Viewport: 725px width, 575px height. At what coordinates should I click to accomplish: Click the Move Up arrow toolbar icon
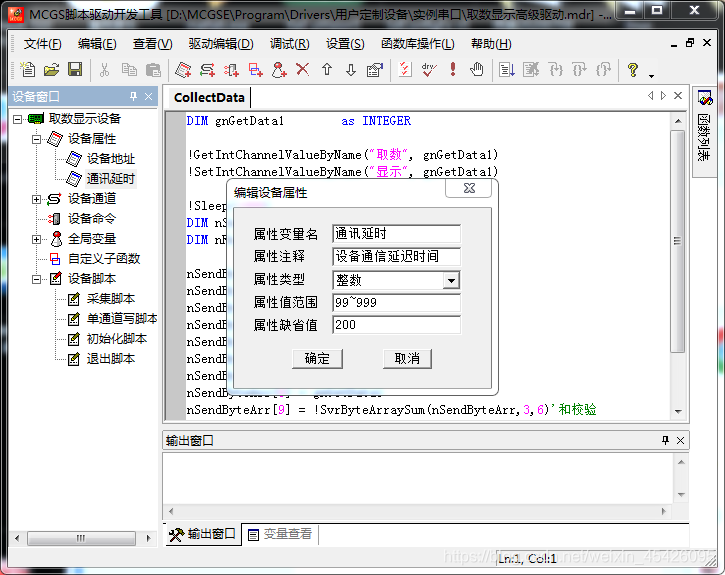point(326,69)
